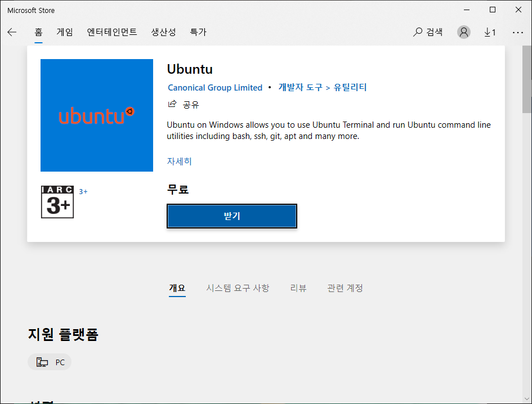Open the 엔터테인먼트 tab
This screenshot has width=532, height=404.
coord(112,32)
